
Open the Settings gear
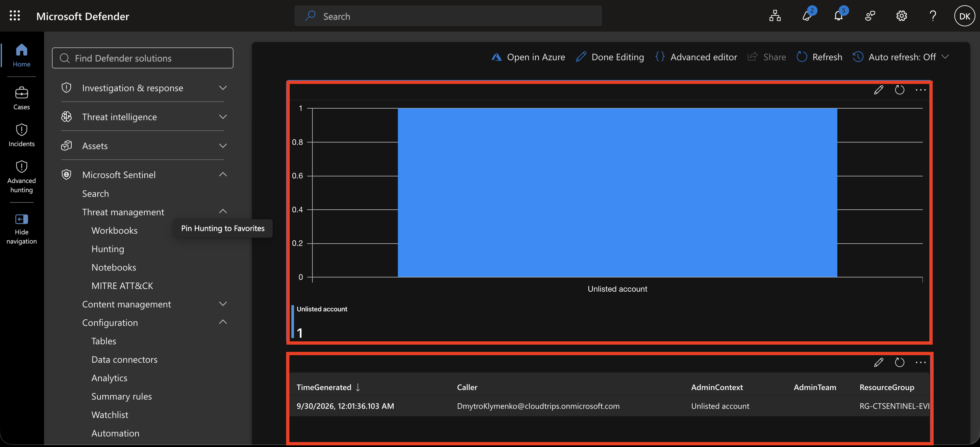click(x=902, y=16)
